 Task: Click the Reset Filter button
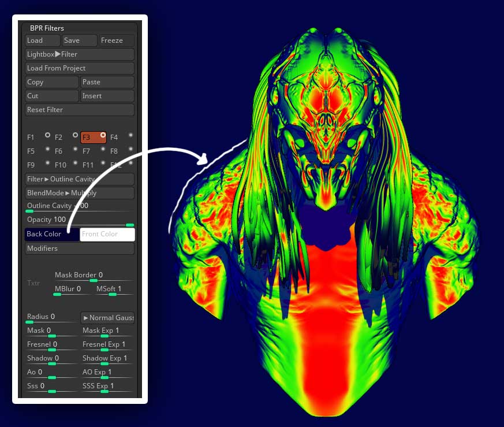point(80,110)
